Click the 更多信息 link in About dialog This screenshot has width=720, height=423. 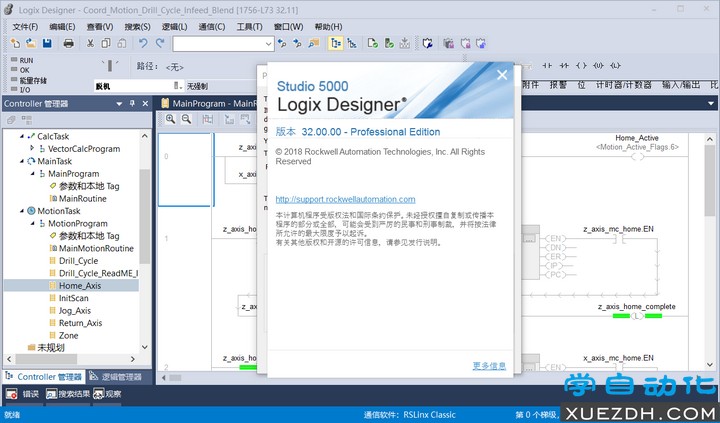[489, 366]
